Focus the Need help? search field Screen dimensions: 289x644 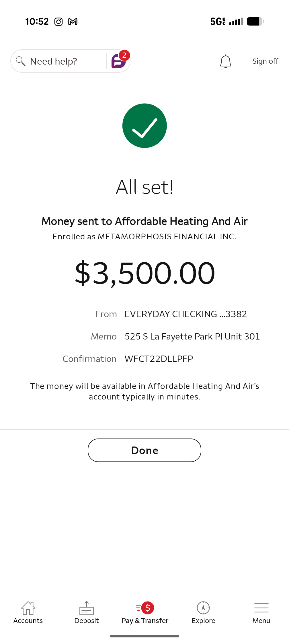pyautogui.click(x=58, y=61)
